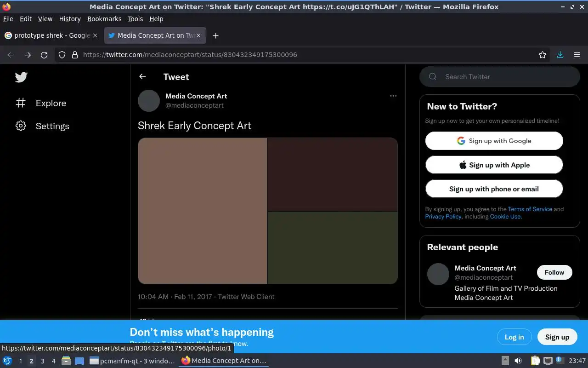Follow Media Concept Art
Viewport: 588px width, 368px height.
point(554,272)
